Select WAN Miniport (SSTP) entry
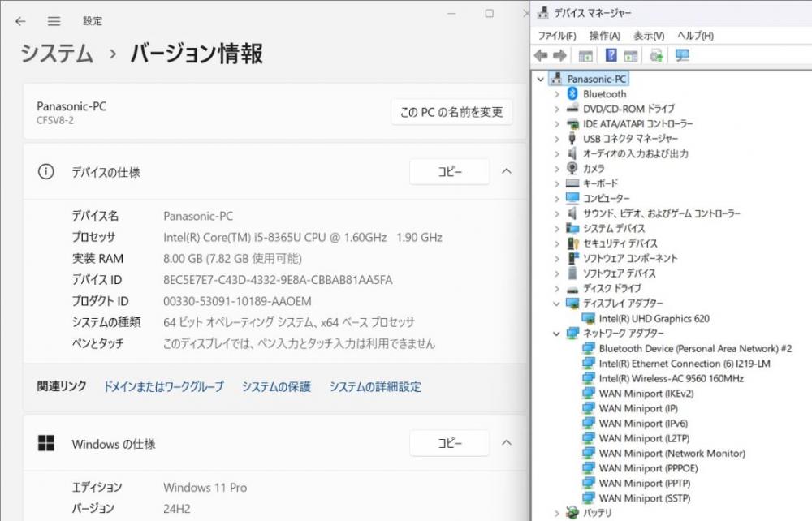This screenshot has width=812, height=521. point(645,498)
